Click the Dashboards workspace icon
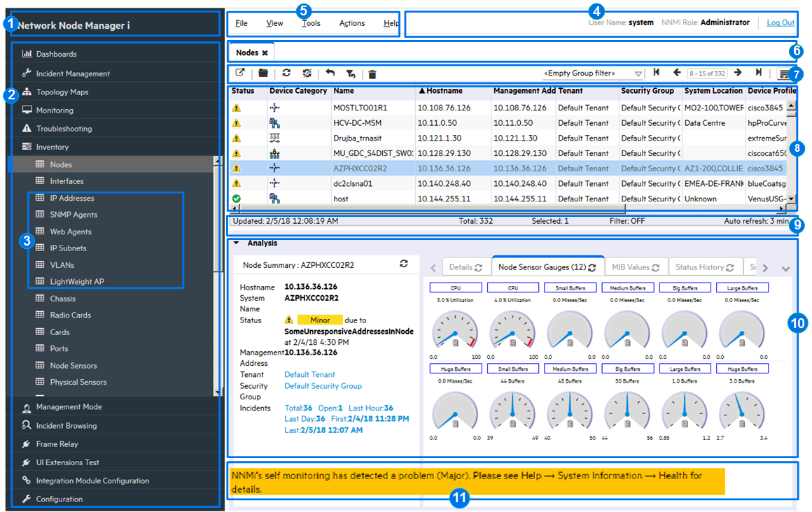Image resolution: width=812 pixels, height=512 pixels. pos(29,54)
